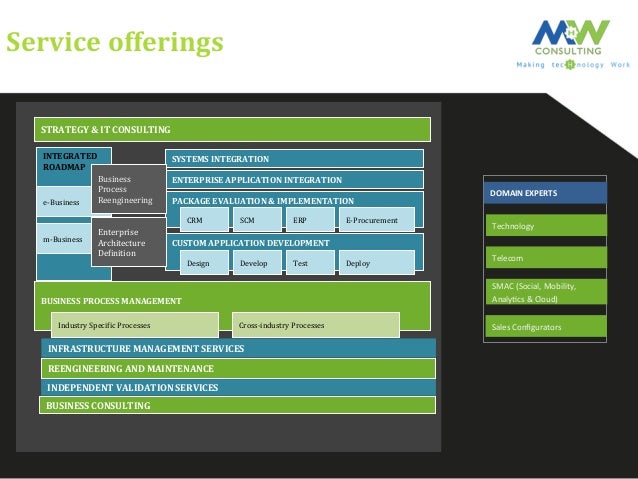The image size is (638, 479).
Task: Select Enterprise Application Integration bar
Action: [295, 180]
